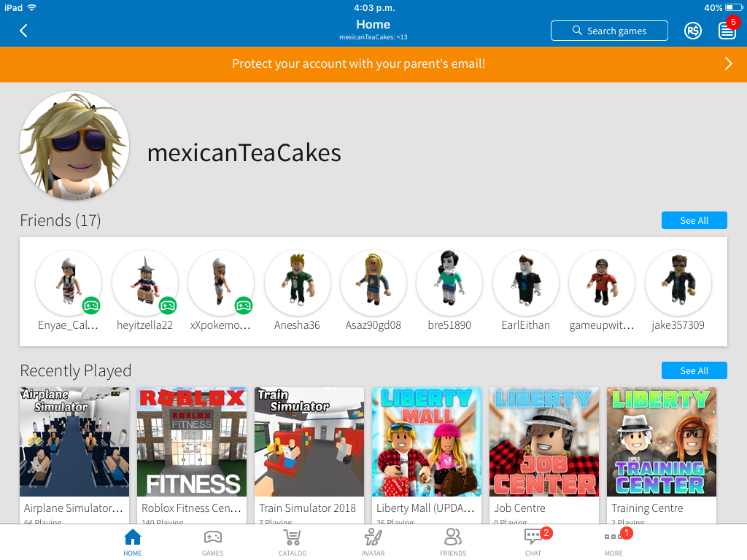Image resolution: width=747 pixels, height=560 pixels.
Task: Open friend xXpokemo... avatar
Action: click(221, 283)
